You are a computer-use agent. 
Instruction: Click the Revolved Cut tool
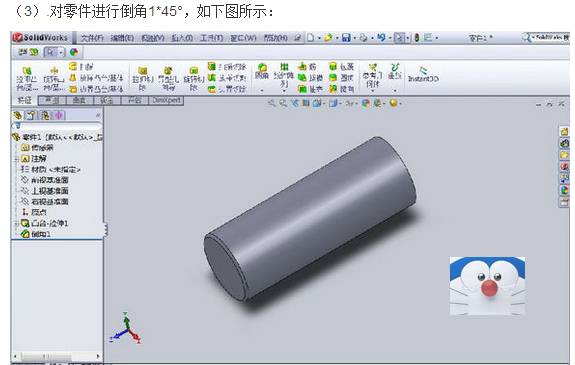194,79
